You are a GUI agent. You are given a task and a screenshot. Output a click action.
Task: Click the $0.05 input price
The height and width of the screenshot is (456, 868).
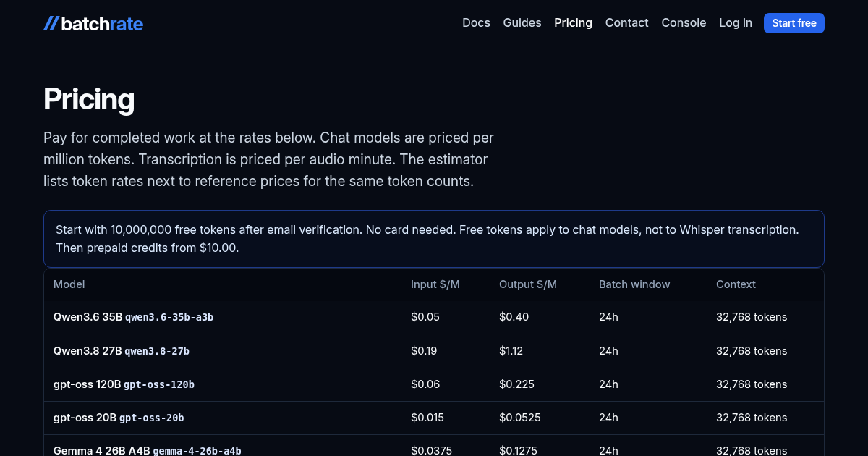[425, 317]
